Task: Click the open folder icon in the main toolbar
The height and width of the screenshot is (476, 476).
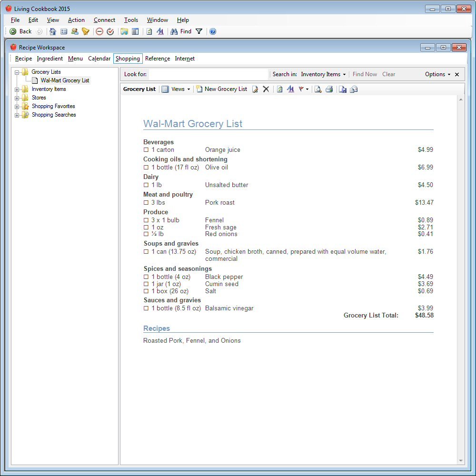Action: click(124, 31)
